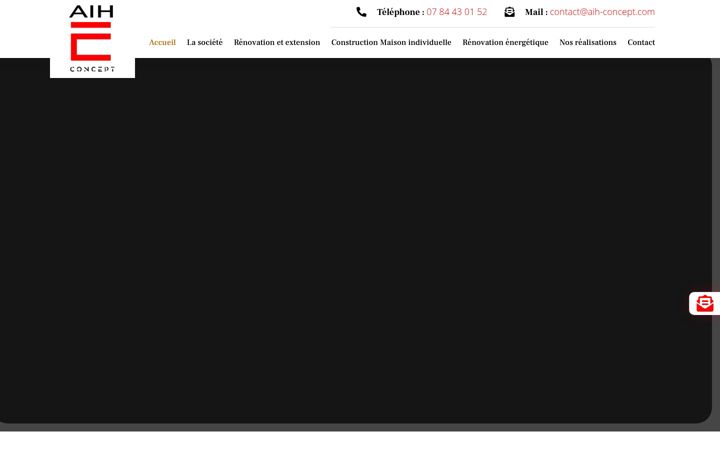Open the La société page
The image size is (720, 450).
[x=204, y=42]
